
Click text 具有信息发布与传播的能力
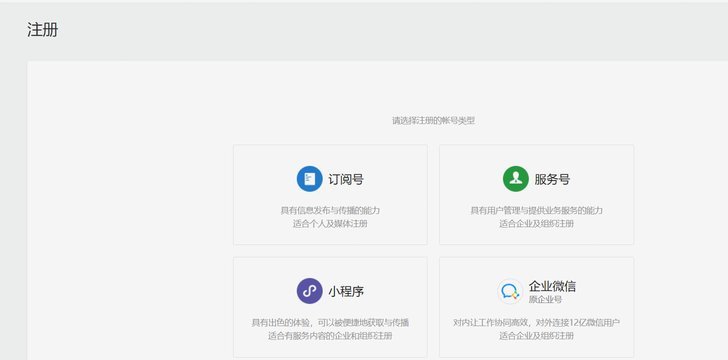coord(330,210)
